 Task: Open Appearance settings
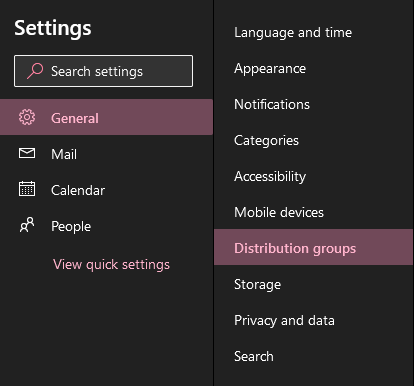(x=313, y=68)
